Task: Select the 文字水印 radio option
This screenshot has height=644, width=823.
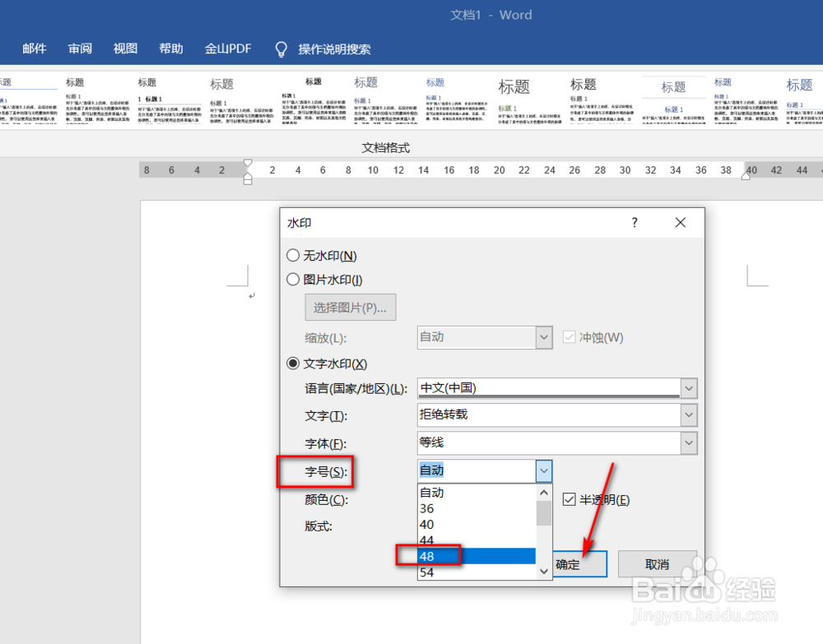Action: [x=293, y=364]
